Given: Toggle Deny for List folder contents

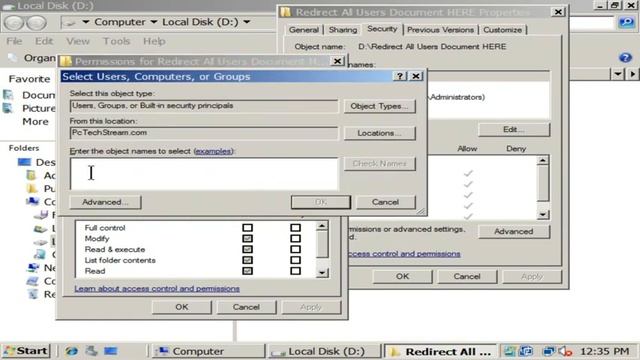Looking at the screenshot, I should [296, 260].
